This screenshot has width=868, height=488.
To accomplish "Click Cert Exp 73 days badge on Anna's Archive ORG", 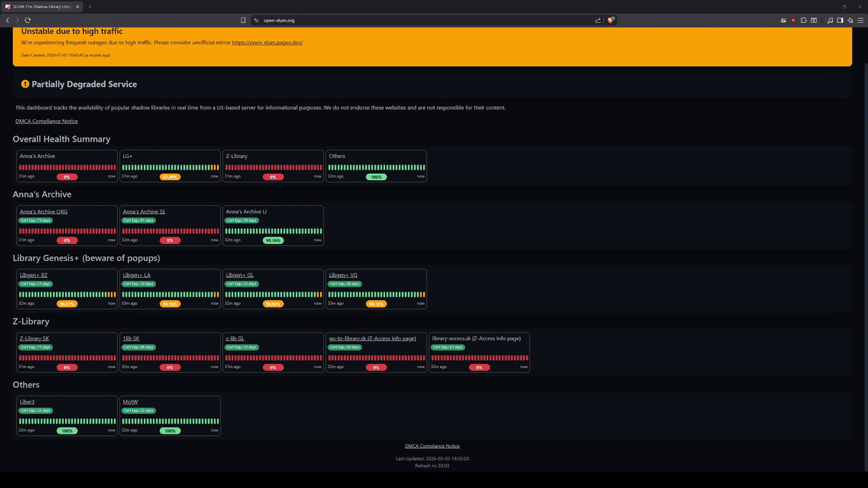I will (36, 220).
